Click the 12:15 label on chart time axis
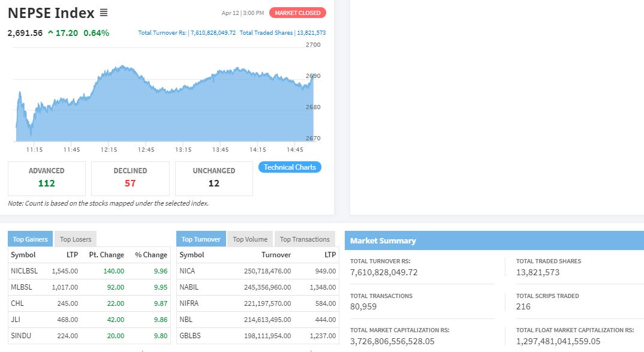The image size is (644, 352). click(109, 149)
